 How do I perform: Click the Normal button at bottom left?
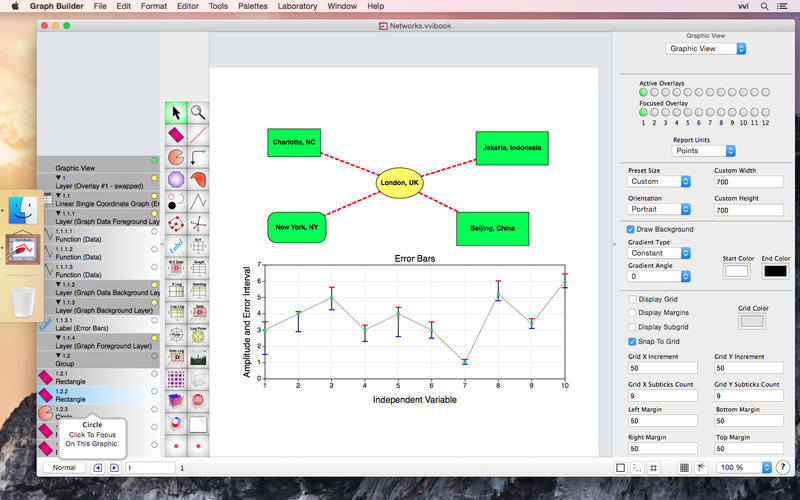click(x=63, y=467)
